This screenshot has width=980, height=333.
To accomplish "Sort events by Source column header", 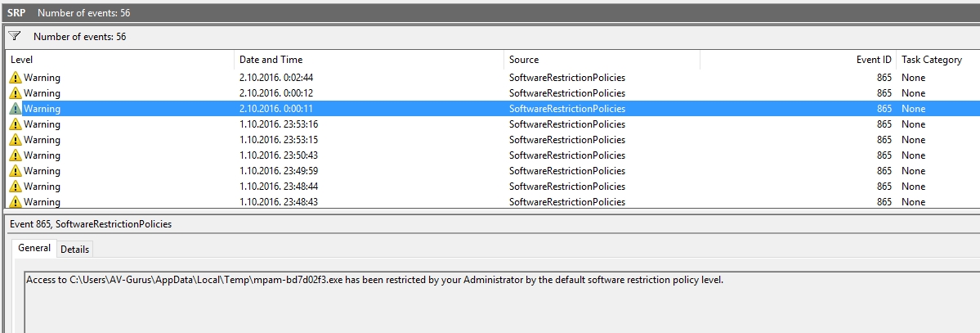I will (602, 60).
